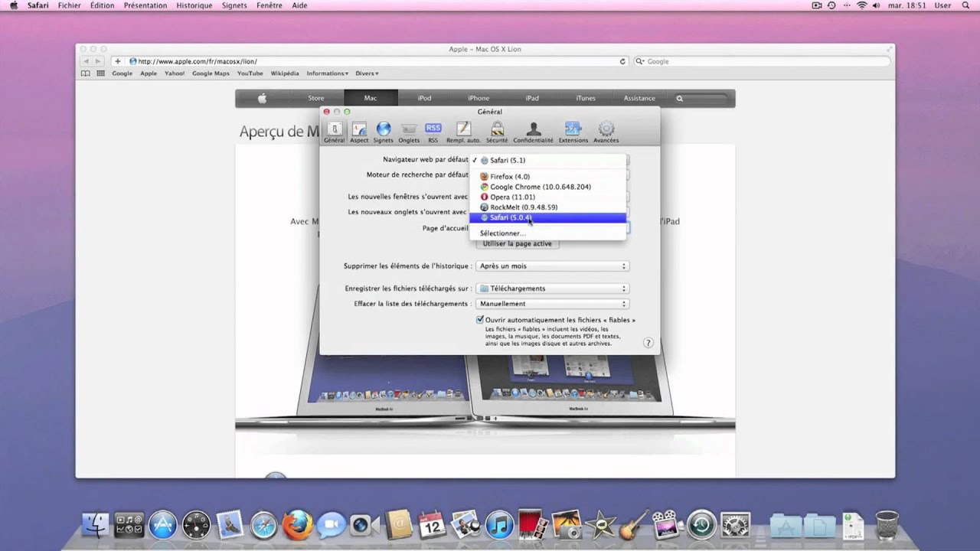Click the Apple logo on the site navbar

coord(262,98)
